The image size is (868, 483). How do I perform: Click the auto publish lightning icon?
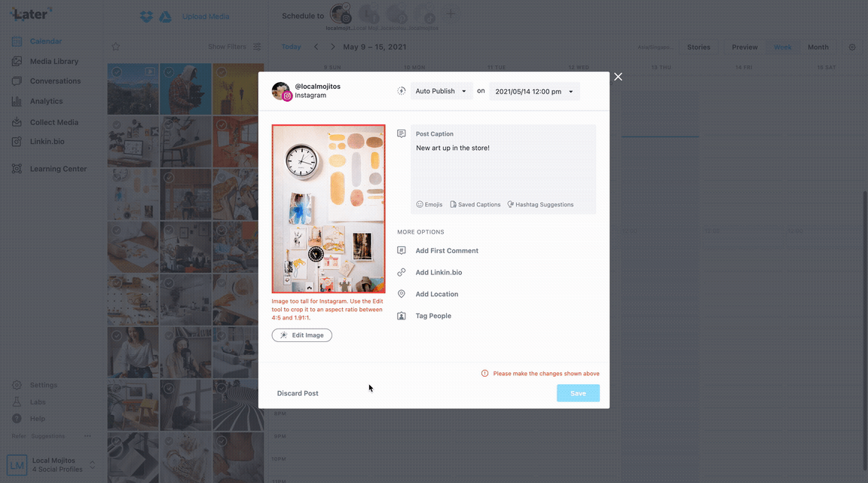click(x=402, y=91)
